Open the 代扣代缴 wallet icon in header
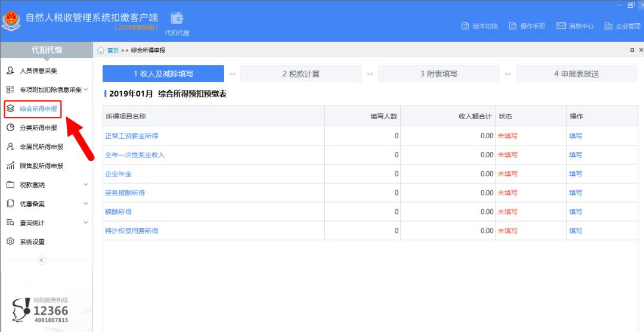The height and width of the screenshot is (332, 644). click(177, 18)
